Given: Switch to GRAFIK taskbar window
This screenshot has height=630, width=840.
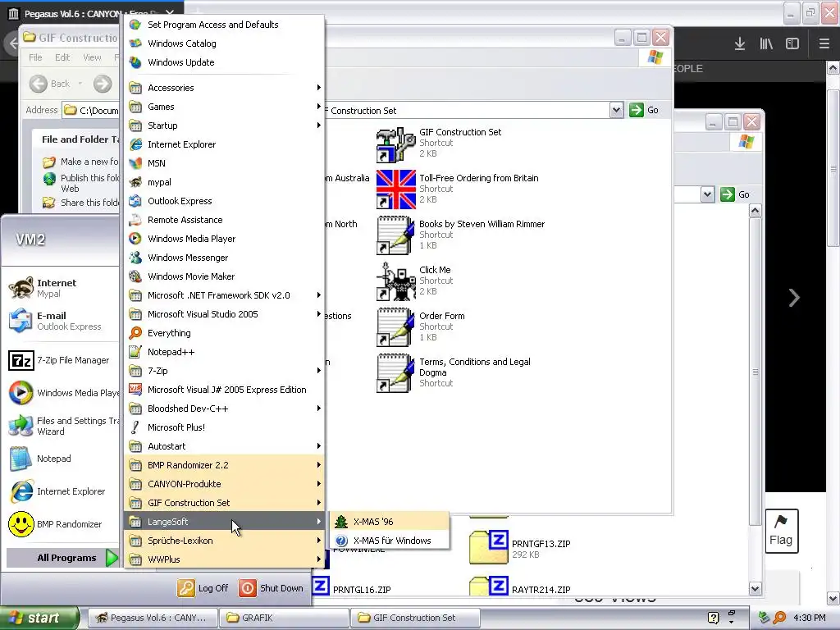Looking at the screenshot, I should 284,618.
